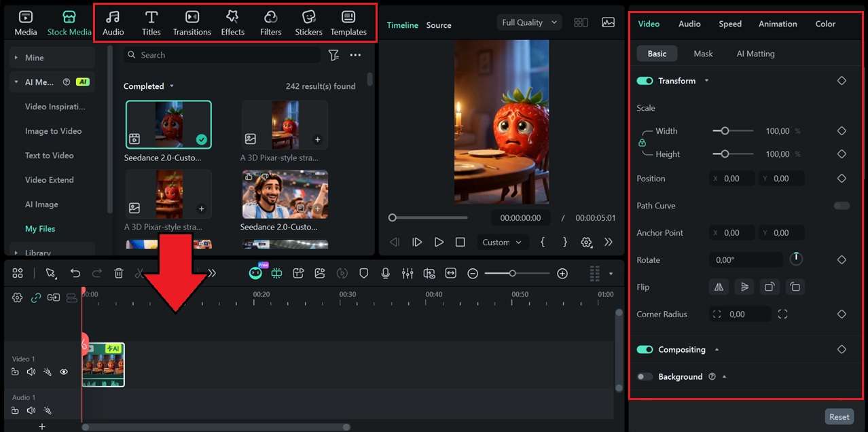Click the flip horizontal icon
Viewport: 868px width, 432px height.
pos(719,287)
